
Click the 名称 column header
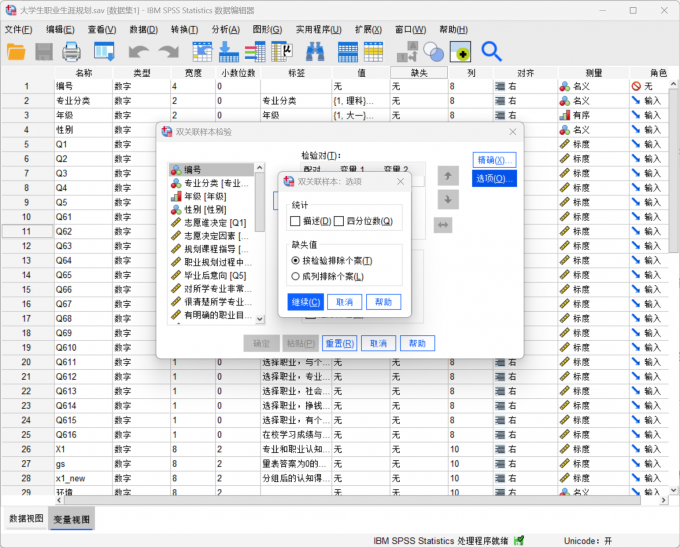(83, 73)
